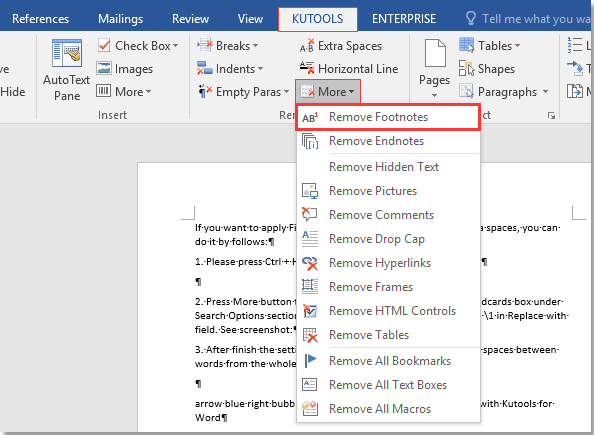The image size is (594, 435).
Task: Click the Empty Paras removal icon
Action: [x=205, y=91]
